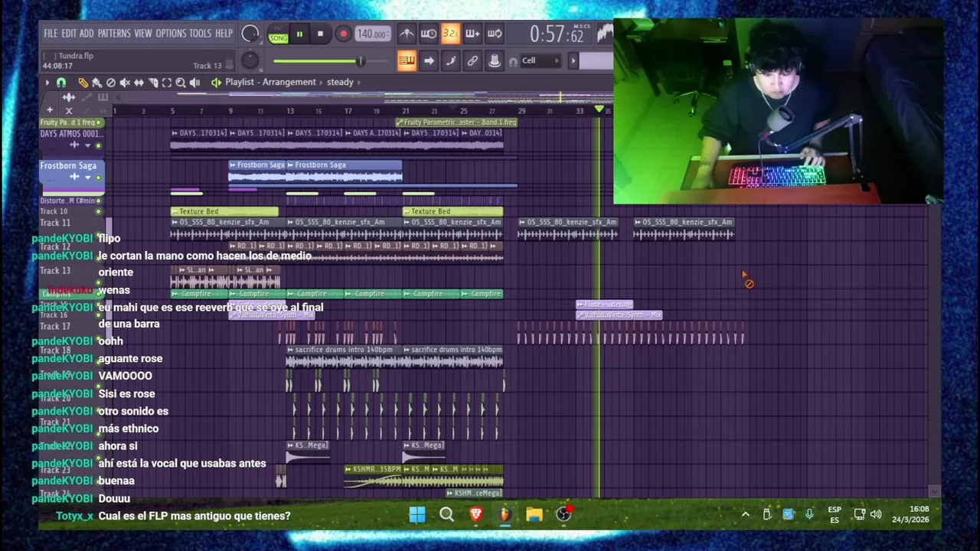Screen dimensions: 980x551
Task: Click the arrow step-edit button in toolbar
Action: point(429,60)
